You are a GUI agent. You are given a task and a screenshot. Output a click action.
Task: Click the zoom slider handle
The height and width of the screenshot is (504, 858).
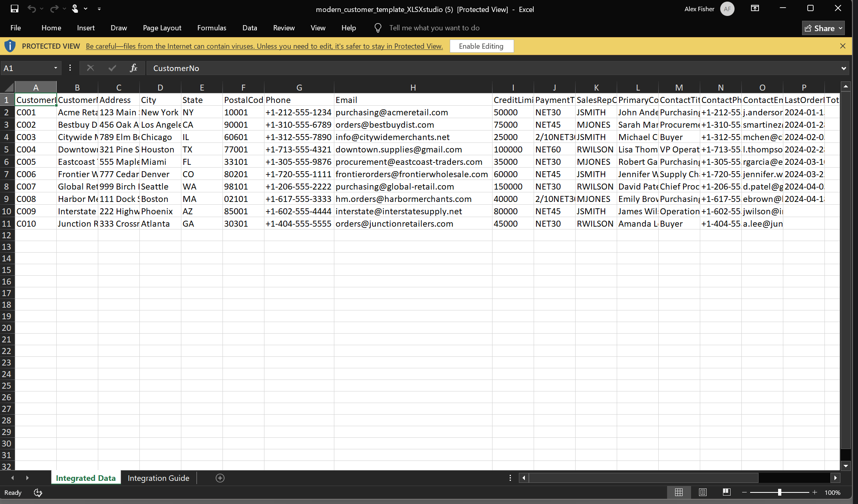779,492
